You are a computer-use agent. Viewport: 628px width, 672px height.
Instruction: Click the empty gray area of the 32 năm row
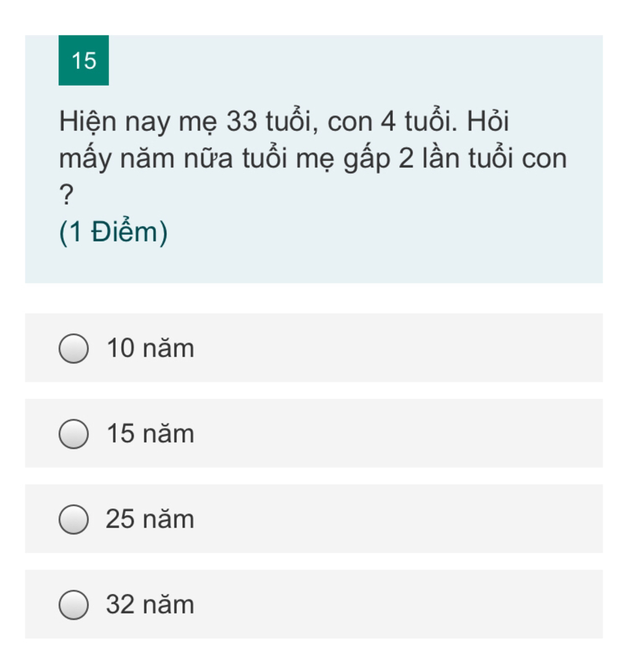coord(399,604)
